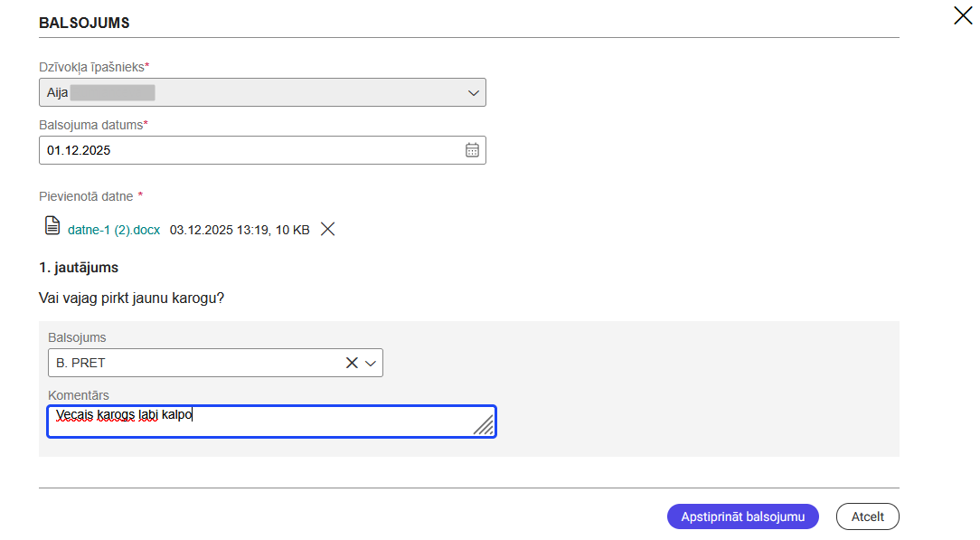Open the Balsojums vote option chevron

[x=370, y=363]
